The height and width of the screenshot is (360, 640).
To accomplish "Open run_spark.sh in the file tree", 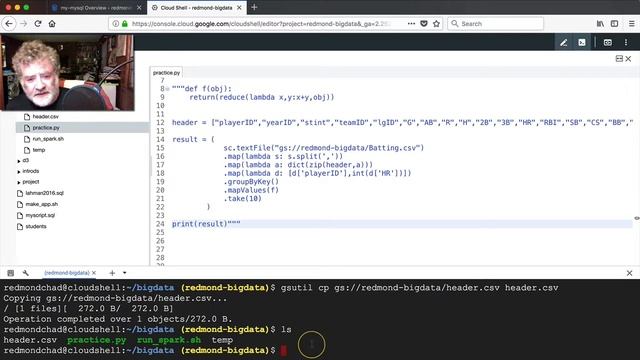I will (x=48, y=139).
